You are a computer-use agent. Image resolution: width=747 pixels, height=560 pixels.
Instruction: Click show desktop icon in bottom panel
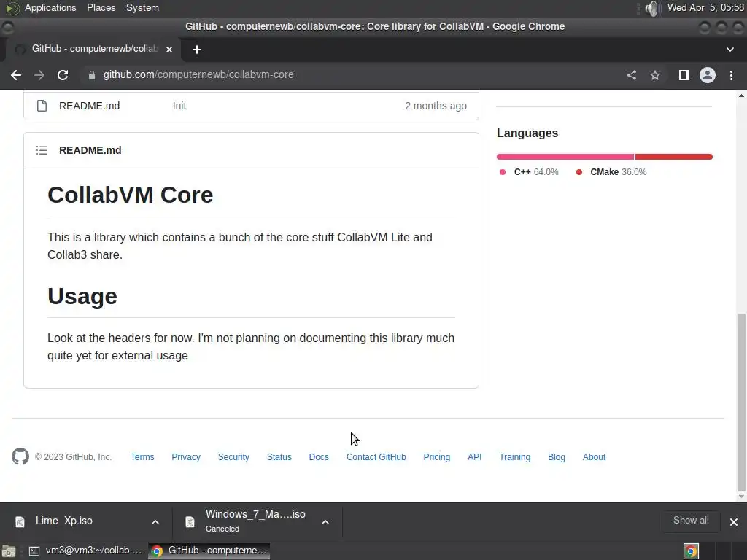pos(9,551)
